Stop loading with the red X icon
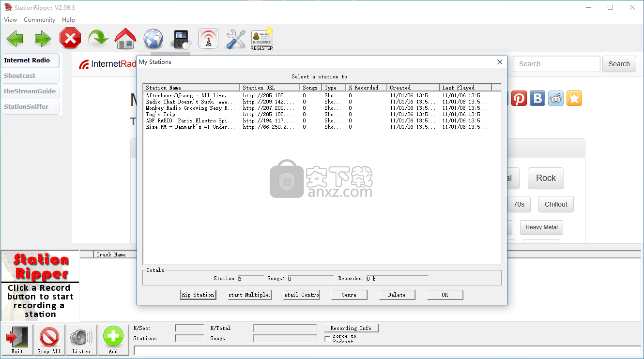Viewport: 644px width, 359px height. click(70, 38)
